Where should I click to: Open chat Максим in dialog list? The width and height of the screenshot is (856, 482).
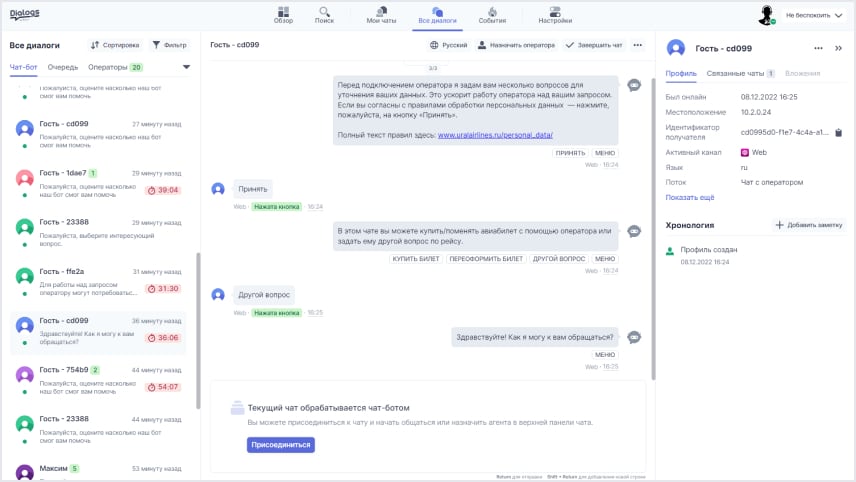coord(98,471)
